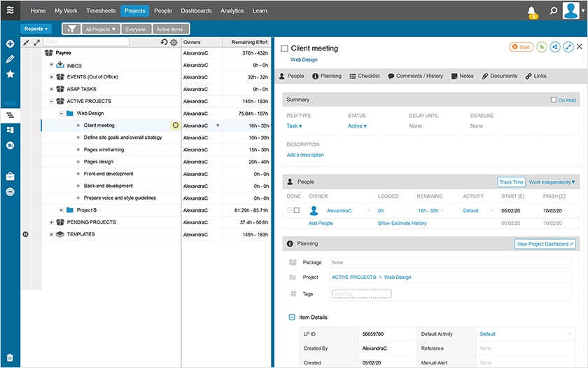Click the AlexandraC owner avatar icon
The image size is (588, 368).
[x=314, y=211]
